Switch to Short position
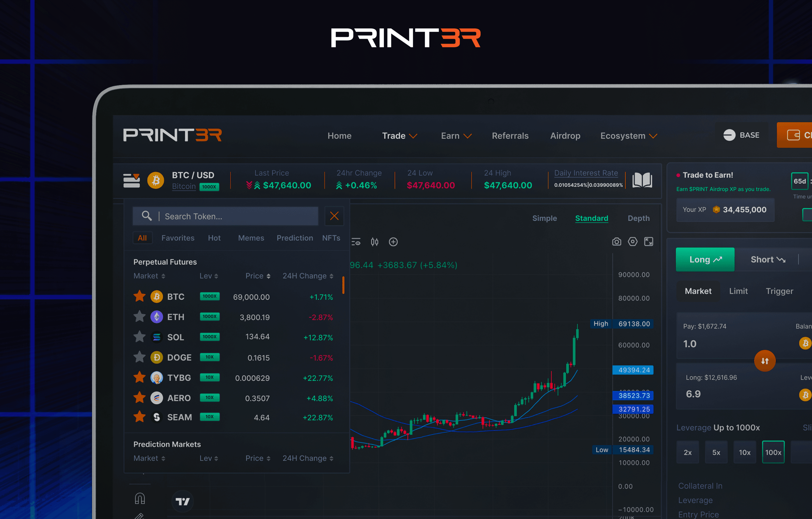Viewport: 812px width, 519px height. (768, 259)
